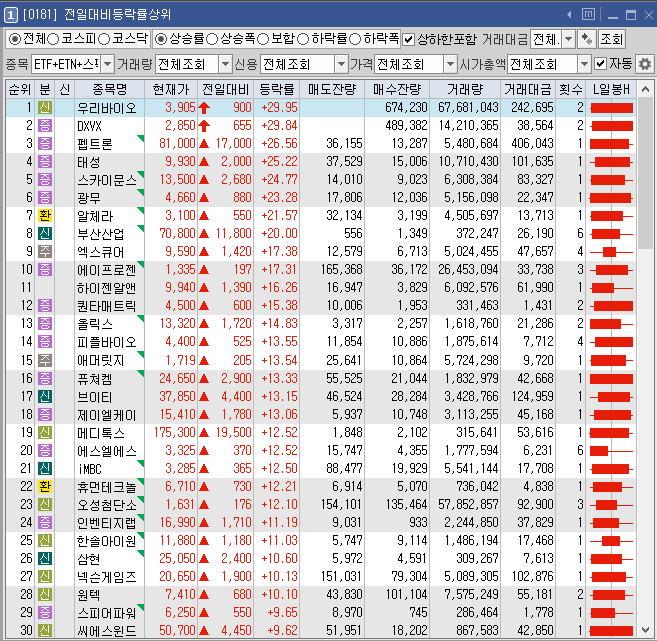Screen dimensions: 657x641
Task: Click the 신 badge icon on 메디톡스 row
Action: coord(45,432)
